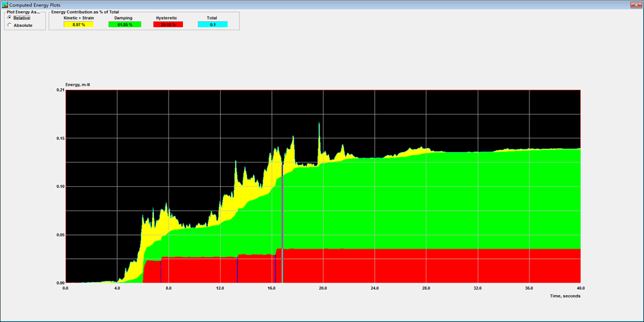Screen dimensions: 644x322
Task: Click the 'Kinetic + Strain' label
Action: coord(79,18)
